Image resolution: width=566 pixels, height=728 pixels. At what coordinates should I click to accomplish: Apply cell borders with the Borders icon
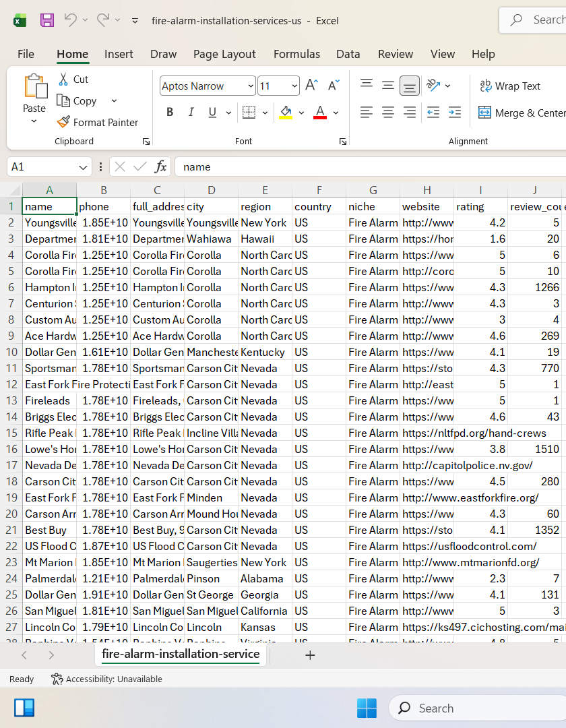tap(249, 112)
